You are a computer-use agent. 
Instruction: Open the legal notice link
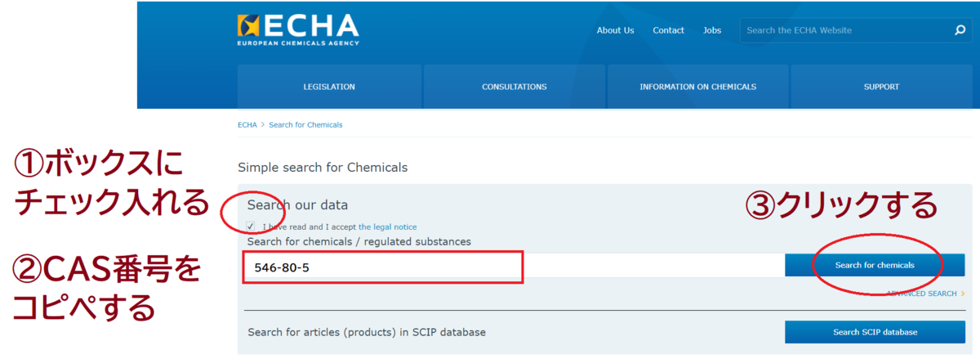(x=388, y=227)
